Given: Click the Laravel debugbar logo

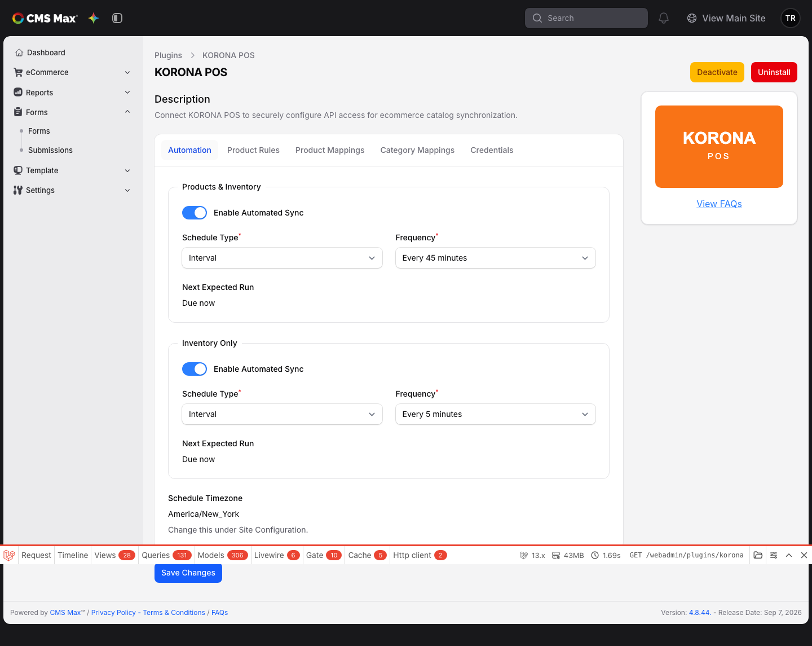Looking at the screenshot, I should (9, 555).
